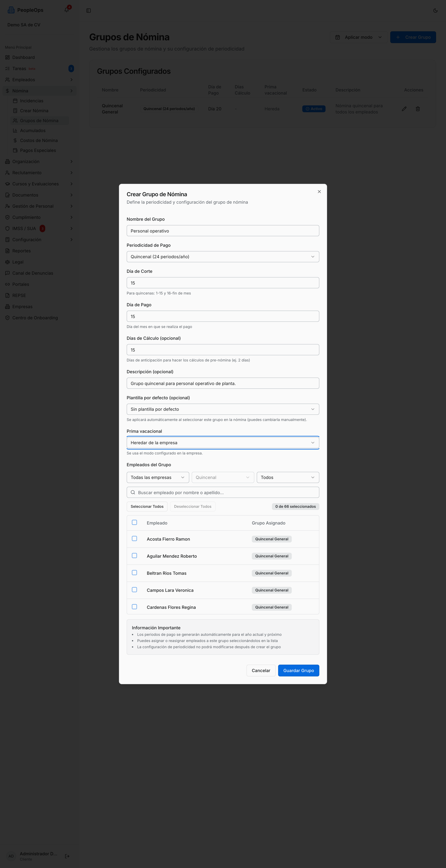Image resolution: width=446 pixels, height=868 pixels.
Task: Check the box for Acosta Fierro Ramon
Action: pos(134,538)
